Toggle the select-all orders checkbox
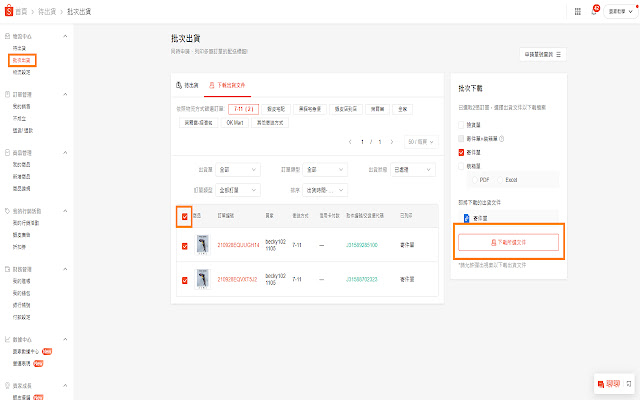This screenshot has height=400, width=640. [x=184, y=217]
